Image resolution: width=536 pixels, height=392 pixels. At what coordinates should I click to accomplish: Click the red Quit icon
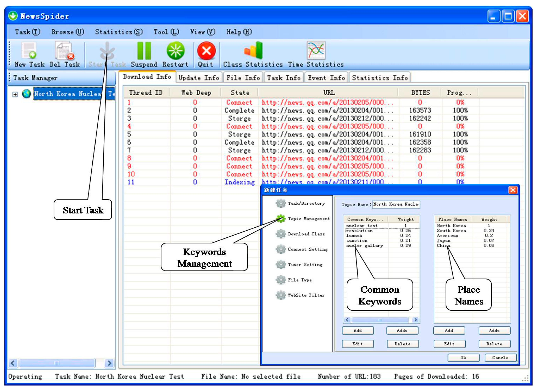coord(206,51)
